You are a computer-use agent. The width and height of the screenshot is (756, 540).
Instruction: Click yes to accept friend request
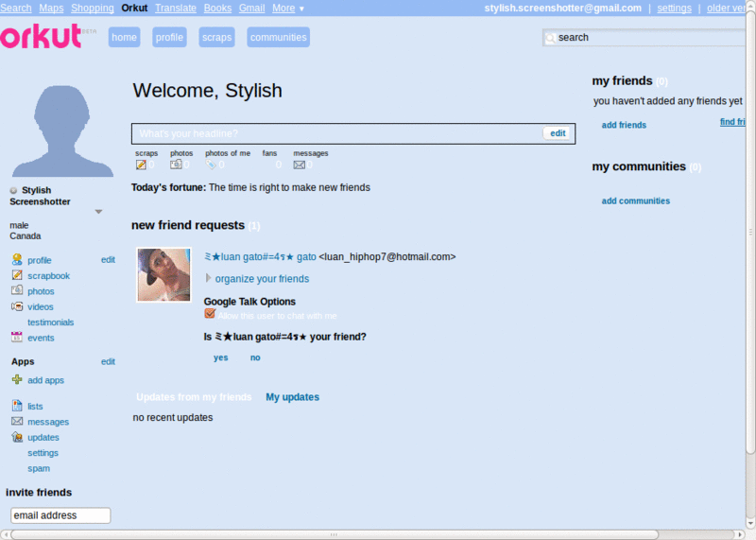point(221,357)
